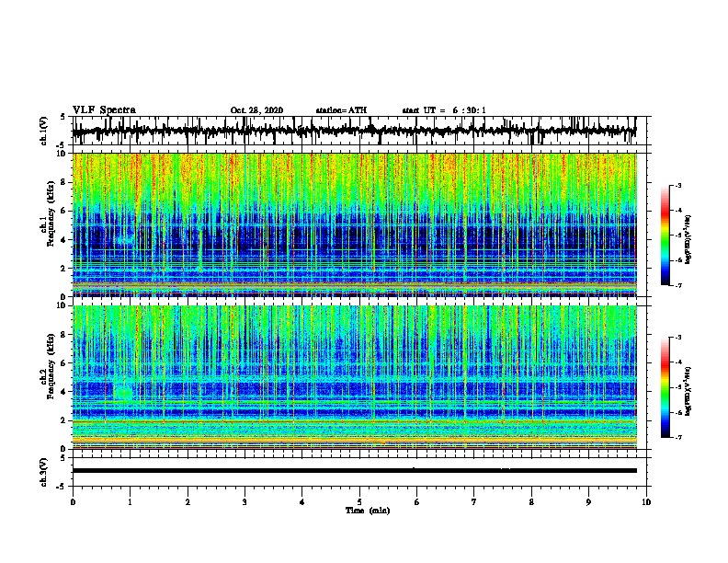This screenshot has height=563, width=728.
Task: Select the "Time (min)" axis label
Action: 368,511
